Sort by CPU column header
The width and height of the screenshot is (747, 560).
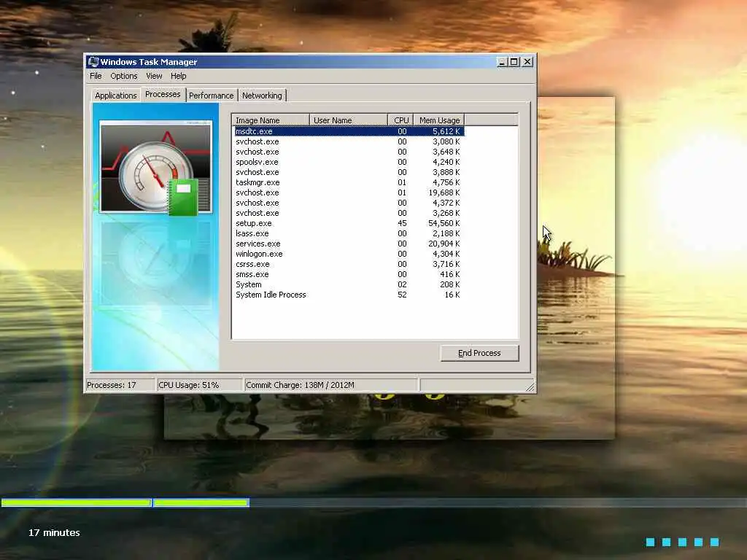pos(400,120)
